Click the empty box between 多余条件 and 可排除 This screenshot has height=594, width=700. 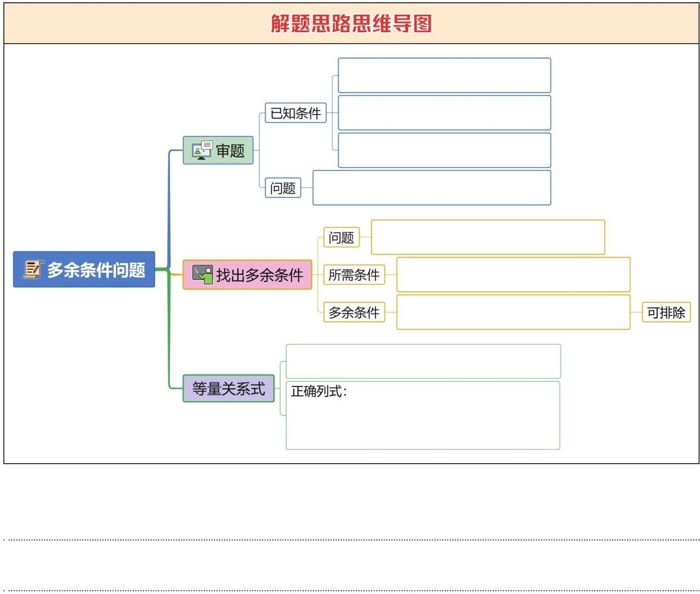coord(513,312)
